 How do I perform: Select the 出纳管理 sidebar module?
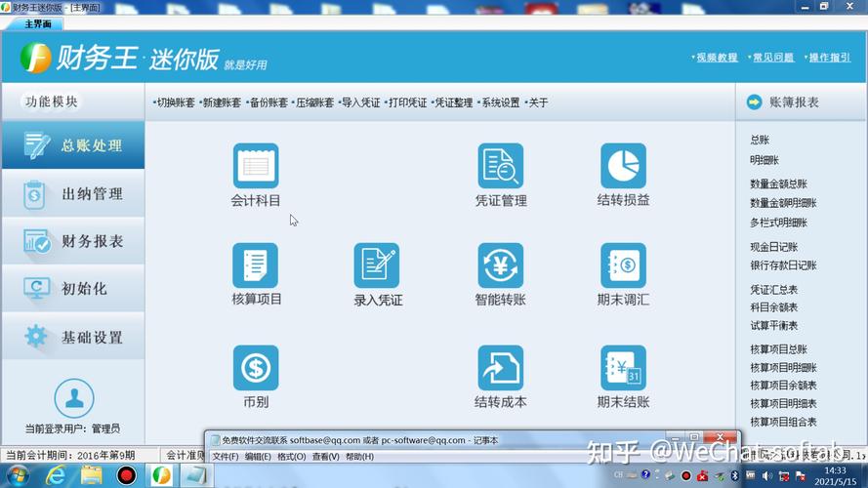click(73, 193)
